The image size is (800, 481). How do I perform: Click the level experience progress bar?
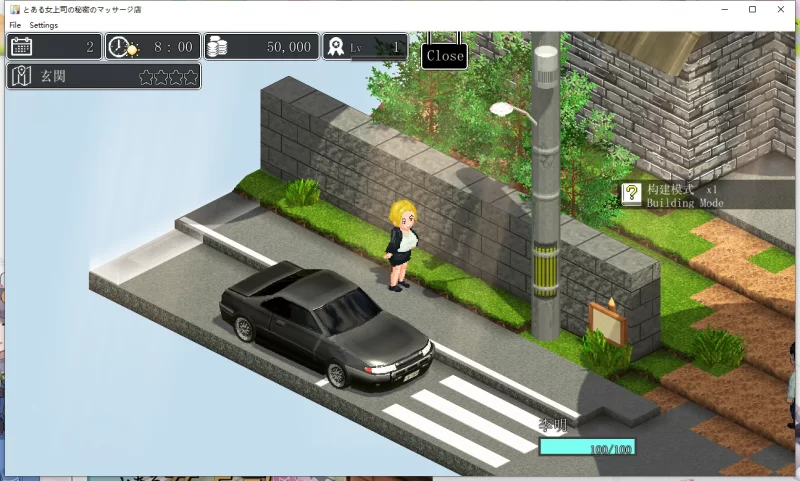click(378, 58)
